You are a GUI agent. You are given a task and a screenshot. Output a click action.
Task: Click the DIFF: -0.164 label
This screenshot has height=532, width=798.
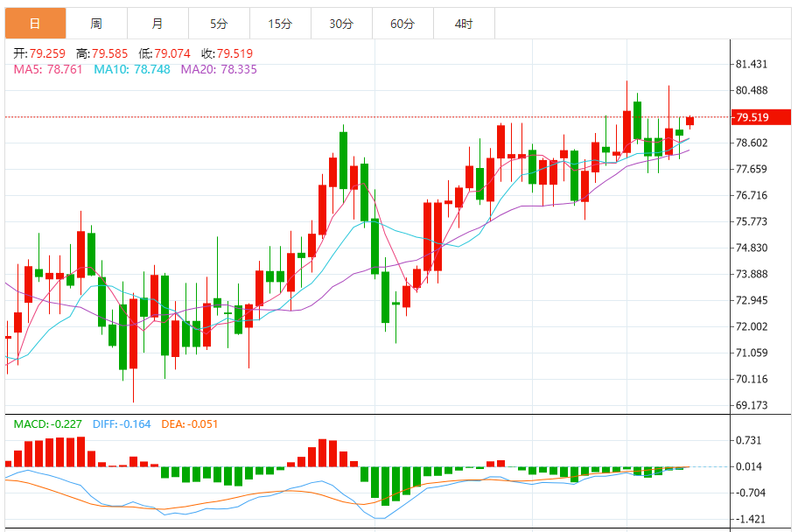click(x=122, y=424)
